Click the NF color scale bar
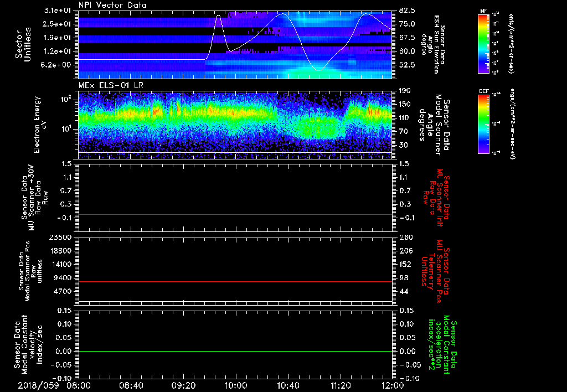The width and height of the screenshot is (567, 392). pyautogui.click(x=482, y=44)
